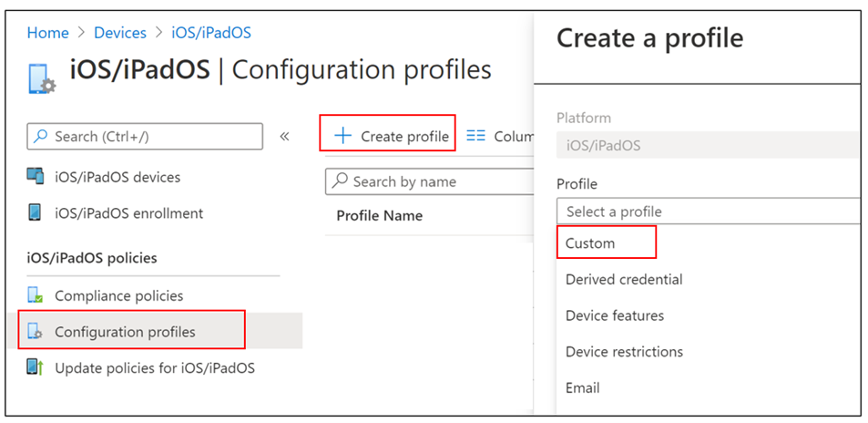The width and height of the screenshot is (868, 423).
Task: Click the iOS/iPadOS enrollment tablet icon
Action: [35, 213]
